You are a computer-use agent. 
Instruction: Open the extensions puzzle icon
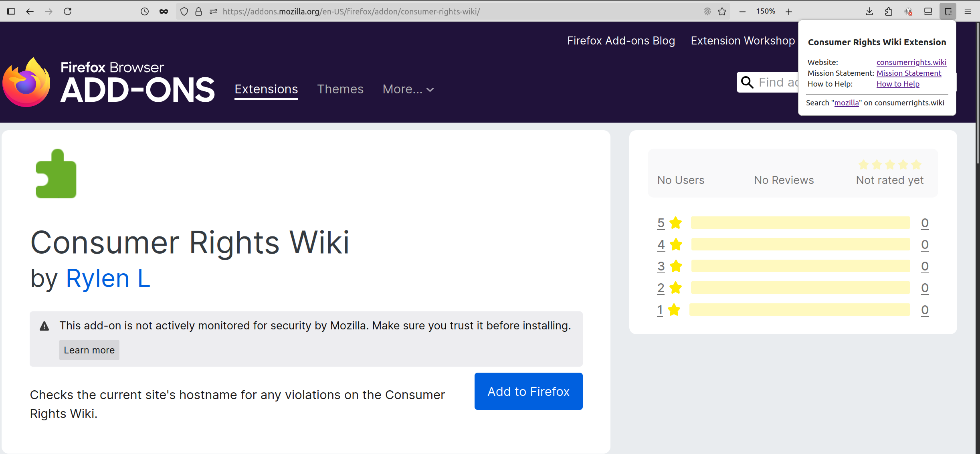[x=889, y=11]
